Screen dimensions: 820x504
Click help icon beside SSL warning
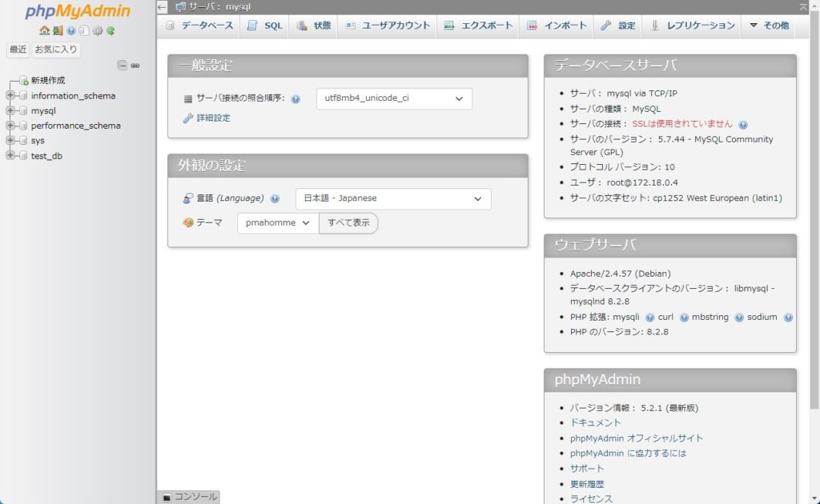click(743, 125)
